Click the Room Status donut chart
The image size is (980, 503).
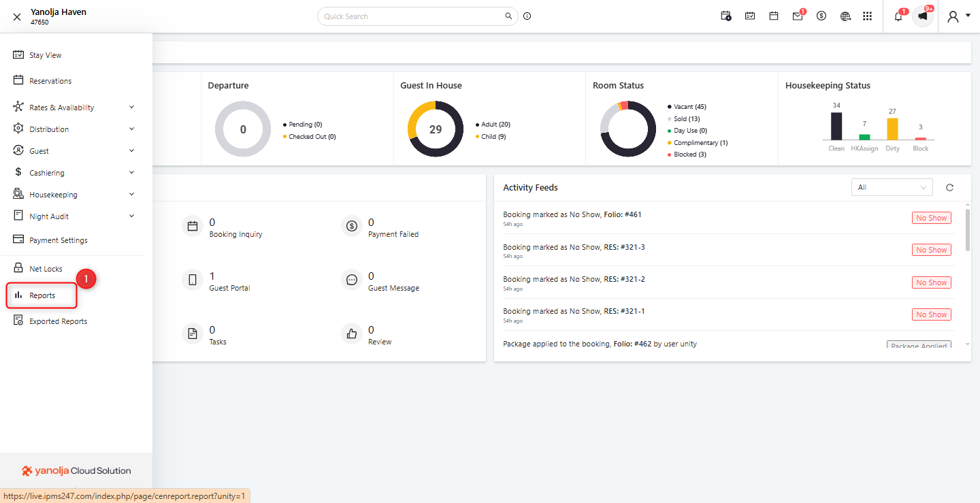[628, 129]
